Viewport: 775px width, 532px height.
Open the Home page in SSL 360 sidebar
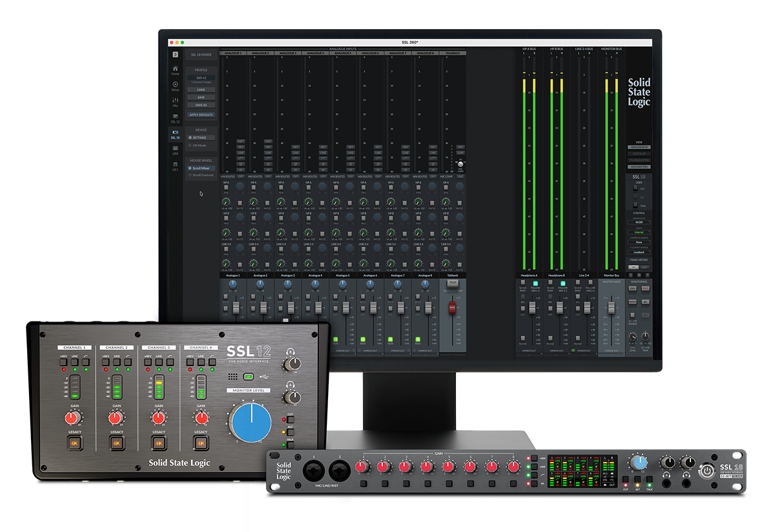(x=176, y=70)
